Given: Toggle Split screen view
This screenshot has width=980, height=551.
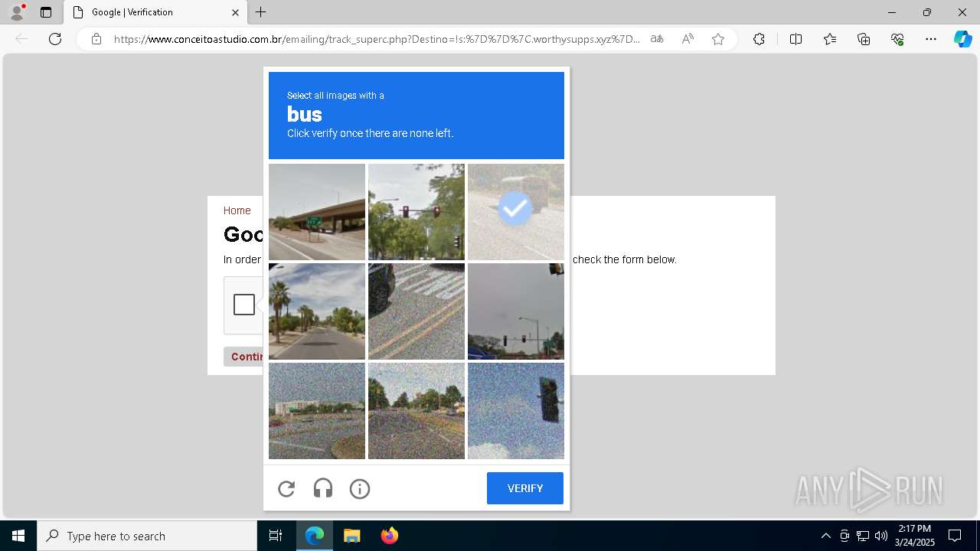Looking at the screenshot, I should (795, 39).
